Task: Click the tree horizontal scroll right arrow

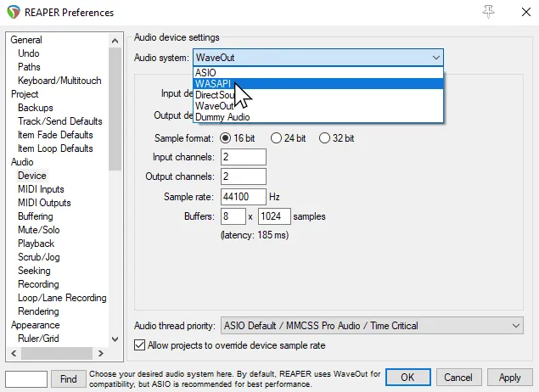Action: pyautogui.click(x=101, y=353)
